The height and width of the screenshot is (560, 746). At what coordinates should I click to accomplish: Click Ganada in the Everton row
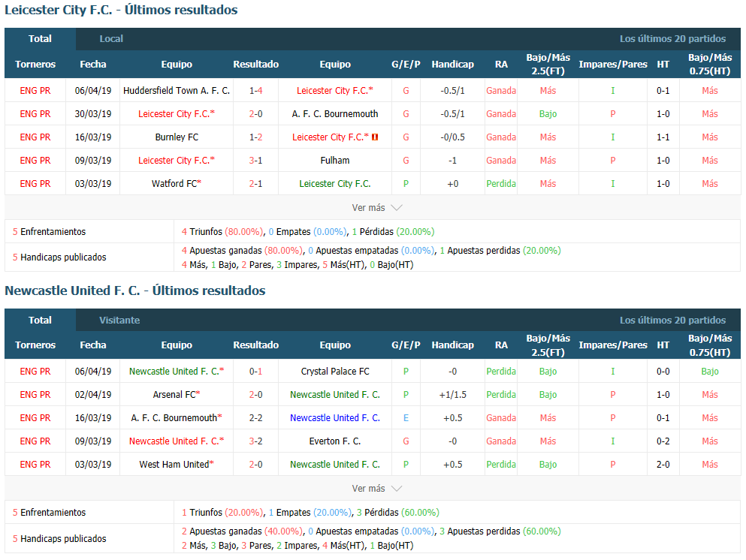point(501,441)
